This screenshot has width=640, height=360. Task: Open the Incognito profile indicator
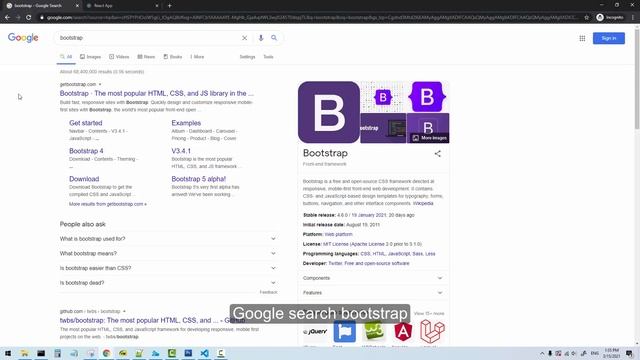(610, 17)
